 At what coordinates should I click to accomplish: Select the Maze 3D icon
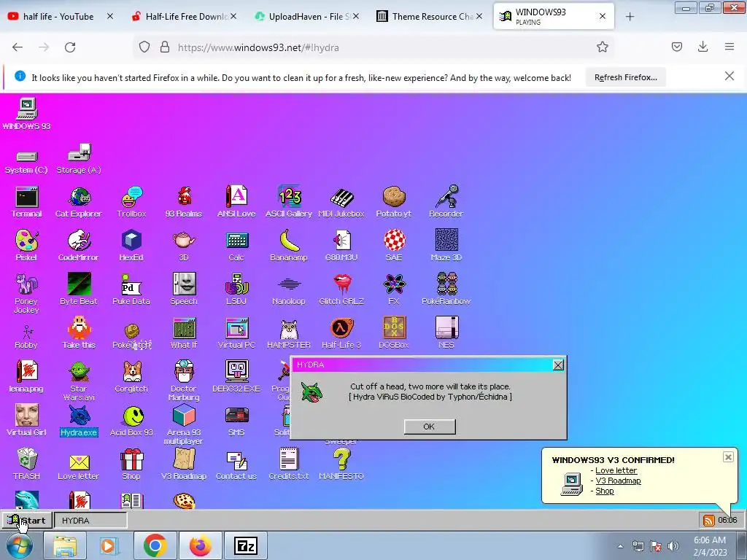tap(446, 246)
